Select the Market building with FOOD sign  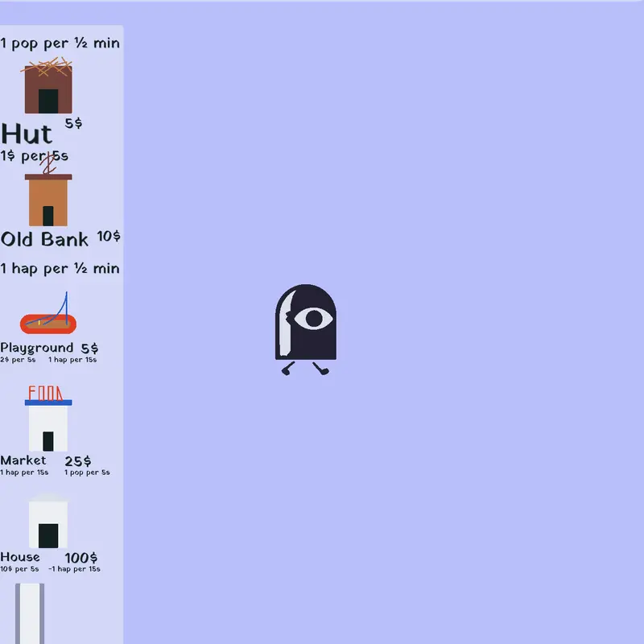click(48, 418)
